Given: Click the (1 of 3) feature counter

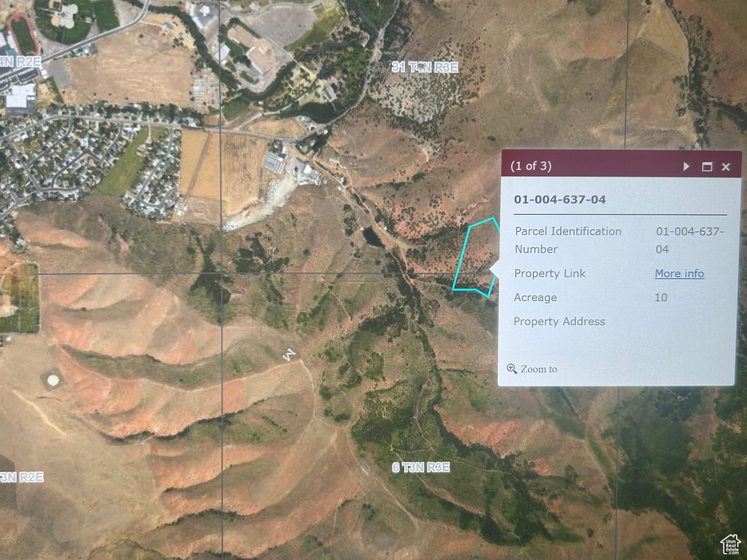Looking at the screenshot, I should pyautogui.click(x=531, y=166).
